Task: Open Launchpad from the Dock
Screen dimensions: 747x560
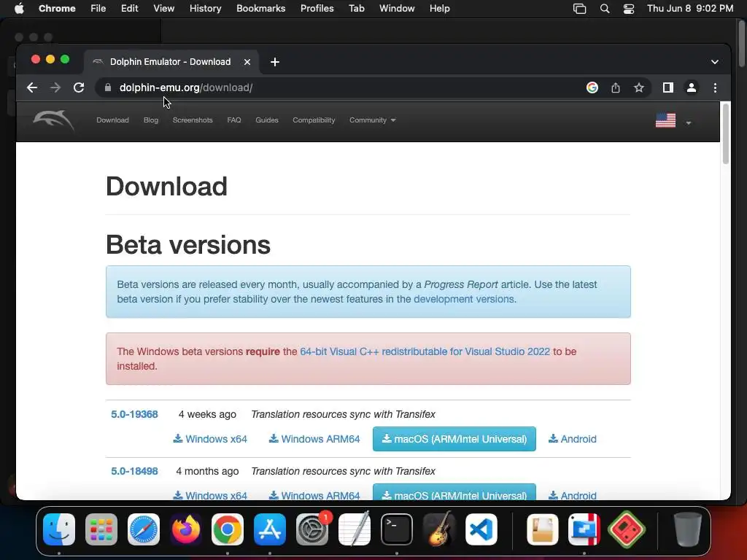Action: pyautogui.click(x=101, y=529)
